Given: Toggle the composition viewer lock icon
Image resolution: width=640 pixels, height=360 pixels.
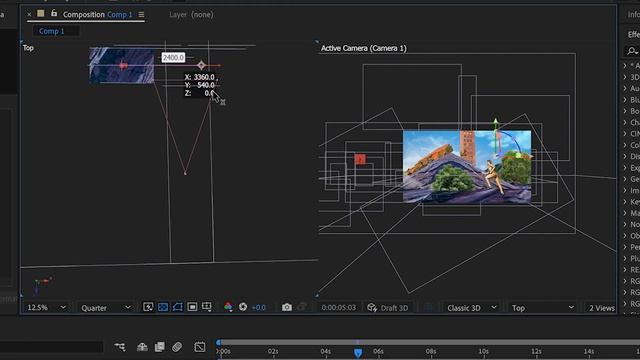Looking at the screenshot, I should pos(54,13).
